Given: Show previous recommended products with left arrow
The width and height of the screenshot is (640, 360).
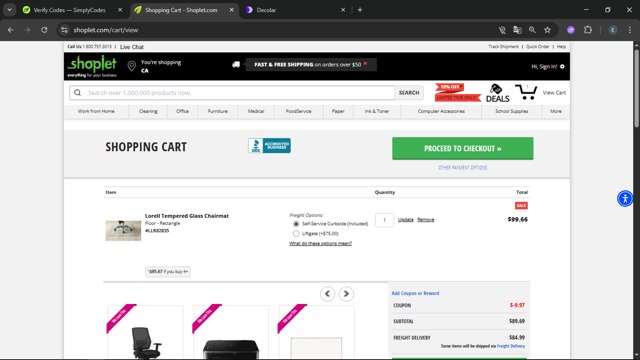Looking at the screenshot, I should pos(327,294).
